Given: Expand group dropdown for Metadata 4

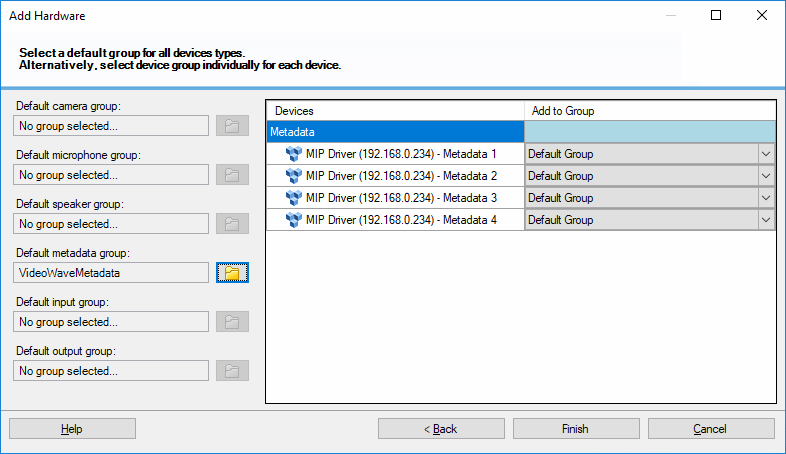Looking at the screenshot, I should [x=765, y=220].
